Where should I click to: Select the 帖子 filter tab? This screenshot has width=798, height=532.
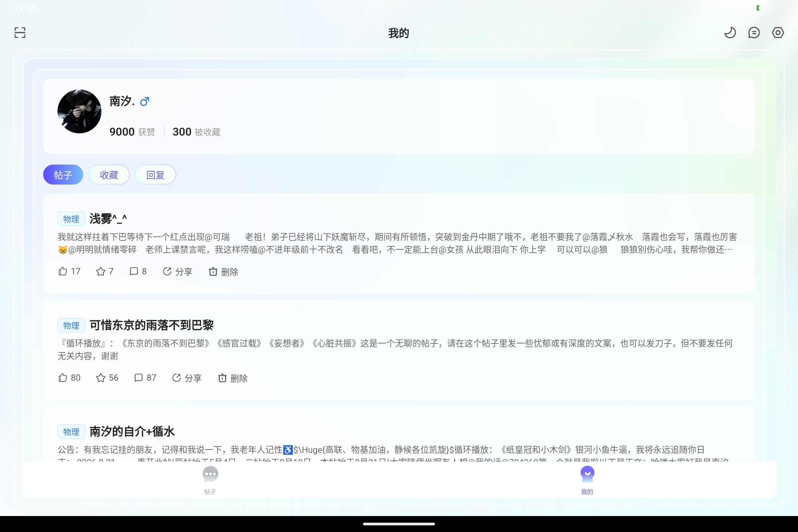(63, 175)
